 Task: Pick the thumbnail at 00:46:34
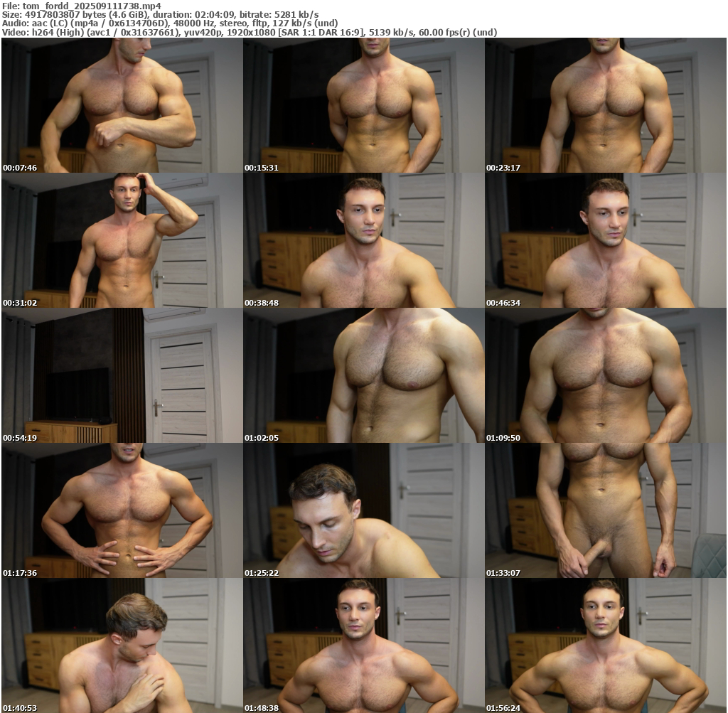606,240
